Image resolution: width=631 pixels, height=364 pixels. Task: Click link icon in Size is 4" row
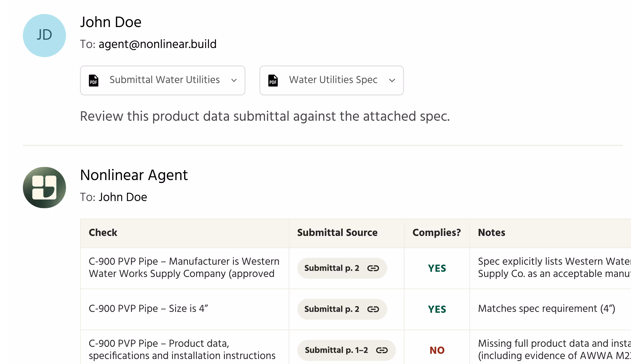pyautogui.click(x=373, y=309)
